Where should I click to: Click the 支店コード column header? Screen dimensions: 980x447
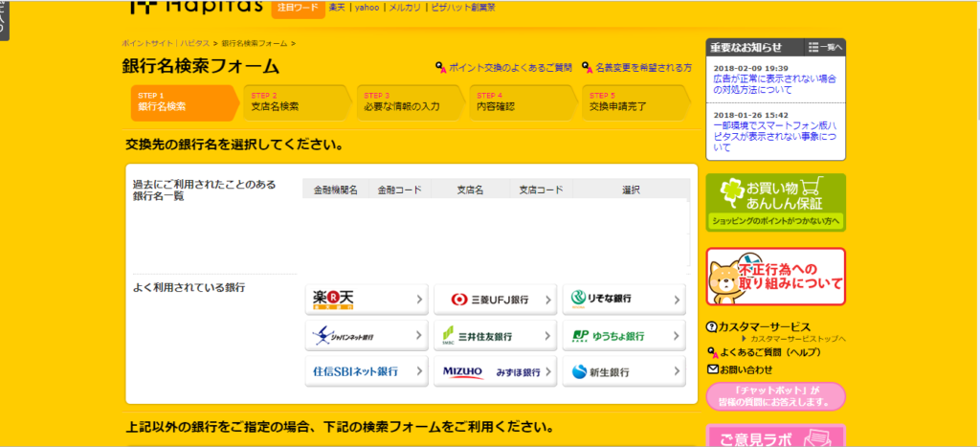(x=542, y=190)
